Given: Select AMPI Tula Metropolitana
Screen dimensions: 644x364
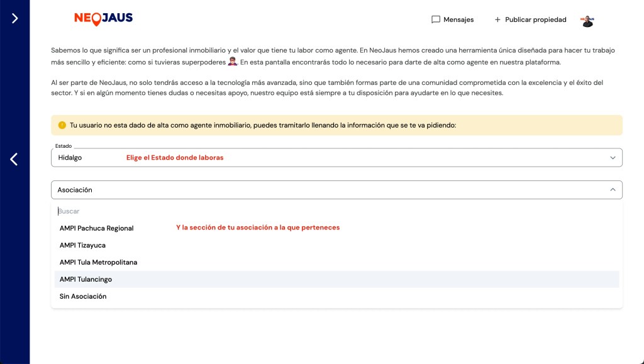Looking at the screenshot, I should pos(98,262).
